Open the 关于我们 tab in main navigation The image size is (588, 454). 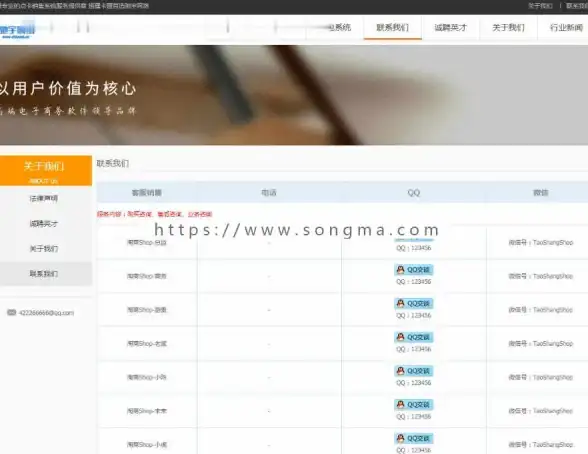pyautogui.click(x=508, y=27)
